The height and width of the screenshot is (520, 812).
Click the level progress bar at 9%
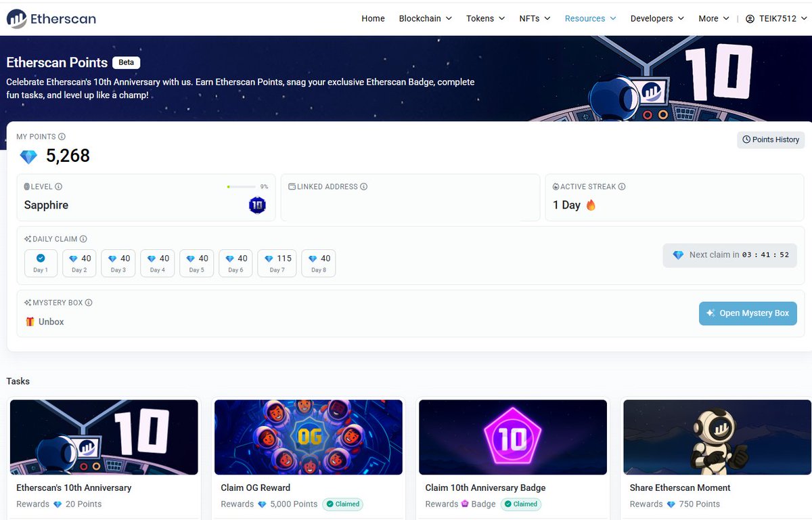coord(242,187)
